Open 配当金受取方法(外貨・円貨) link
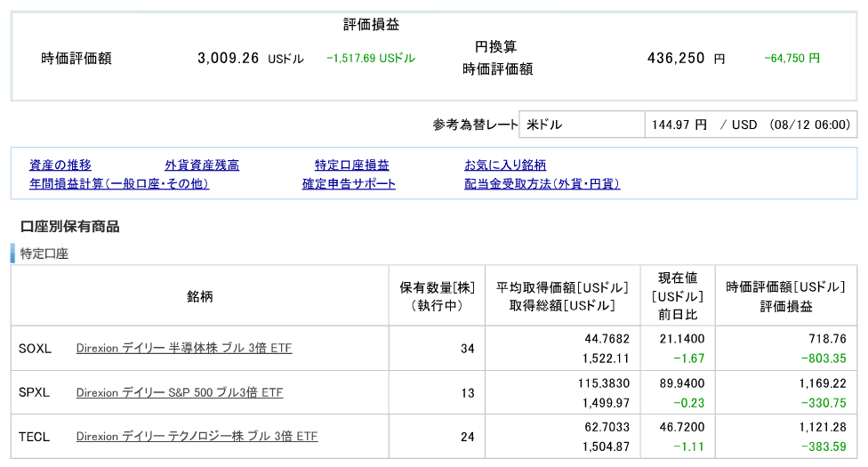 542,184
